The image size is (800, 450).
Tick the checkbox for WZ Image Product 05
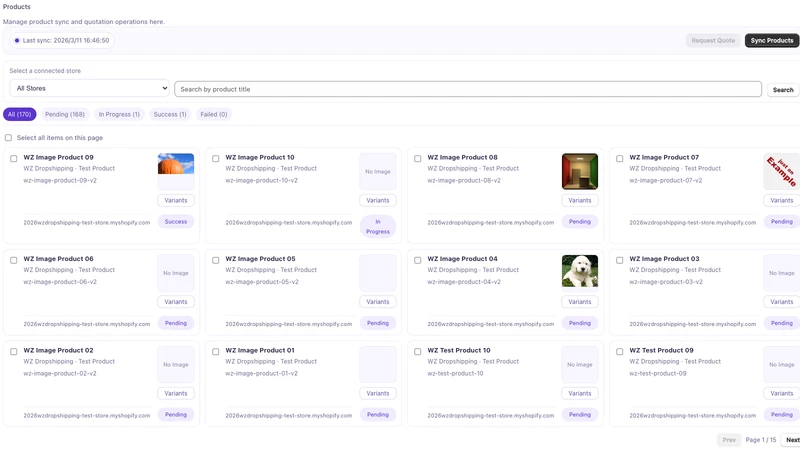[216, 260]
